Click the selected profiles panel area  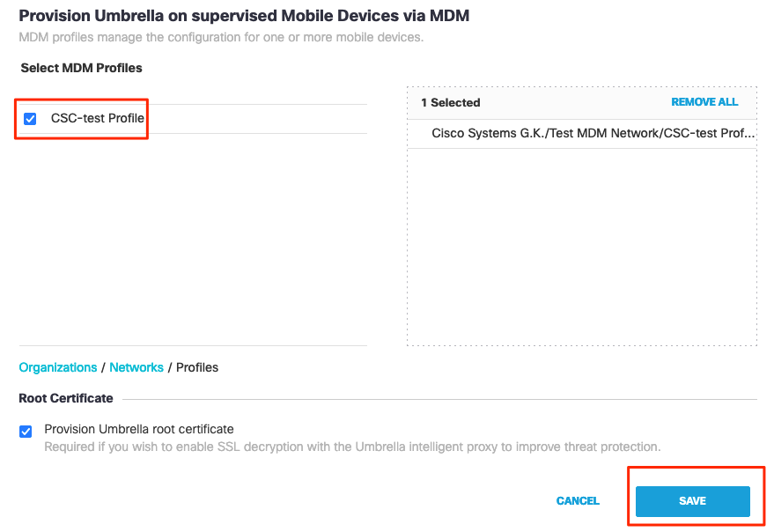(x=581, y=247)
